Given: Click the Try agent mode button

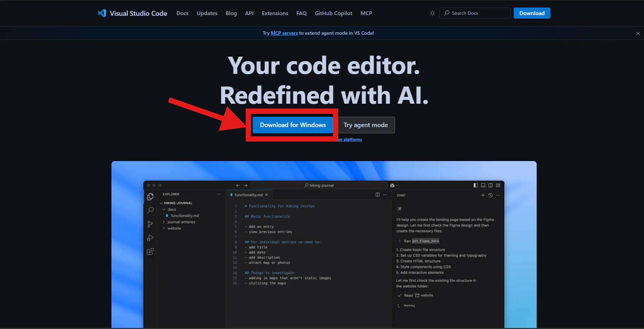Looking at the screenshot, I should [366, 125].
